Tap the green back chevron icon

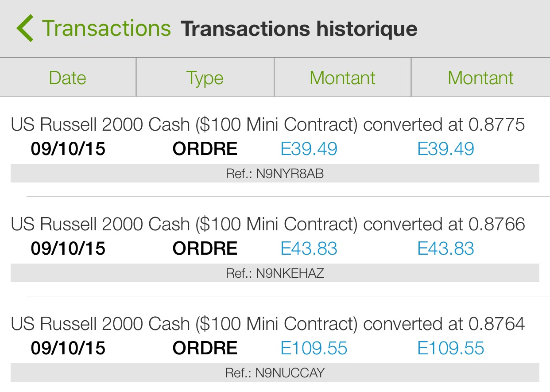[x=25, y=28]
